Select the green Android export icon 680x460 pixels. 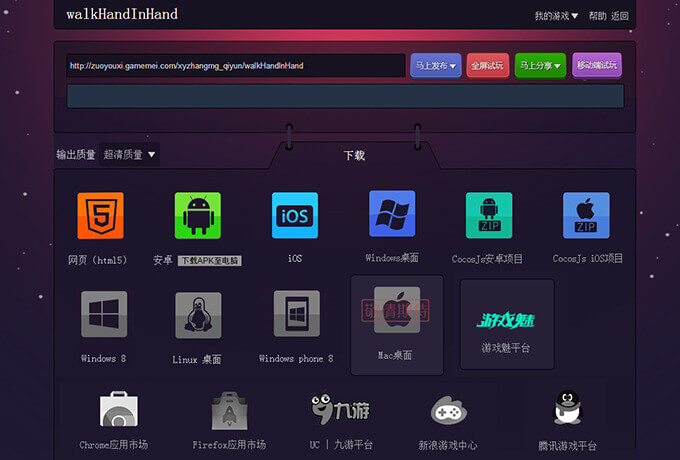click(x=198, y=215)
